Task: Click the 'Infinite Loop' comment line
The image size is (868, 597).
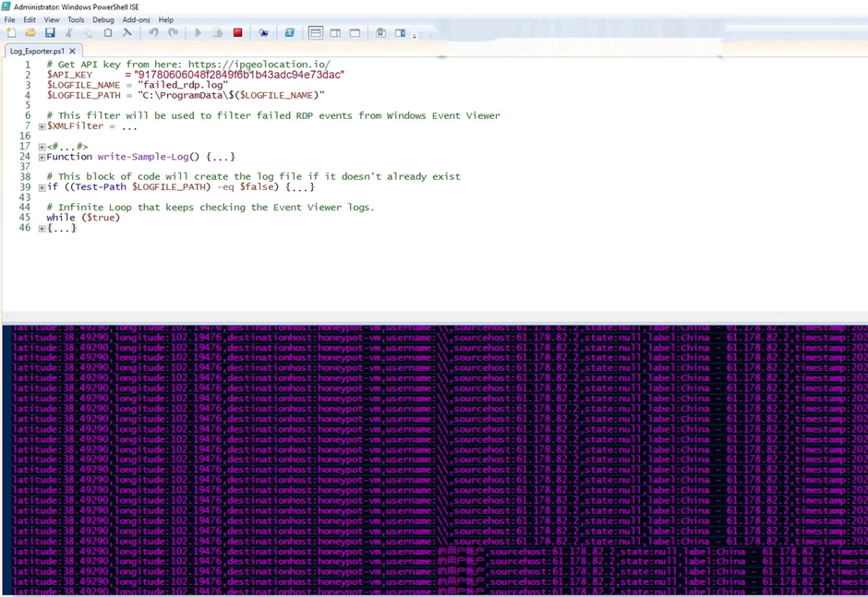Action: 211,208
